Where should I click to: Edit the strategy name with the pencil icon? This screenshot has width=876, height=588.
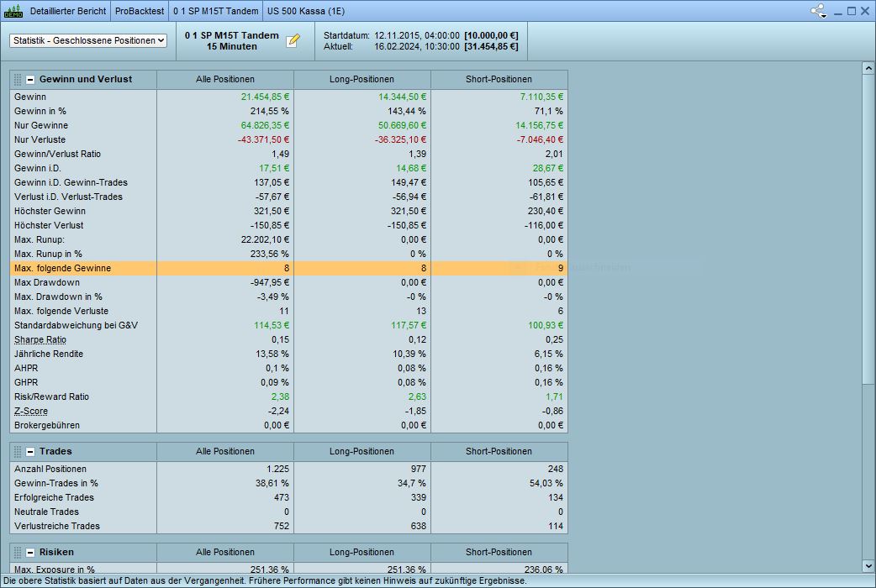tap(293, 40)
